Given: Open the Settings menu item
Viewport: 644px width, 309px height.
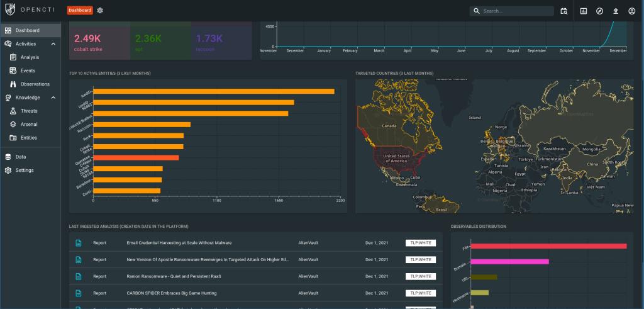Looking at the screenshot, I should pos(30,170).
